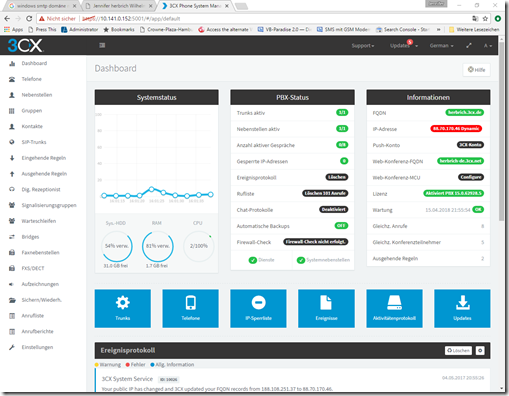Viewport: 509px width, 396px height.
Task: Open the Ereignisprotokoll settings gear button
Action: point(480,350)
